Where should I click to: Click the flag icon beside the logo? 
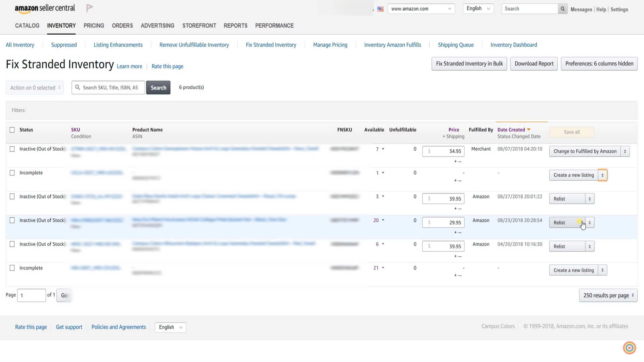[x=89, y=8]
